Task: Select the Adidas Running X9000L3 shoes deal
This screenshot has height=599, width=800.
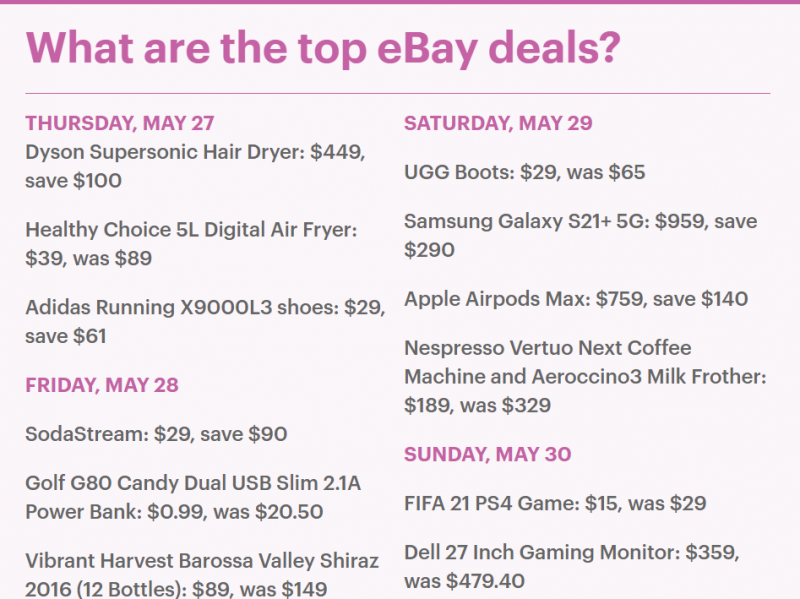Action: 205,321
